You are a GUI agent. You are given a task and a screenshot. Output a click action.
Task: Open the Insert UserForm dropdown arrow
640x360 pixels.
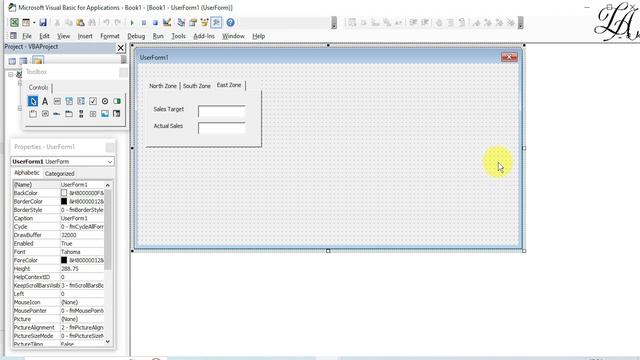pos(34,23)
